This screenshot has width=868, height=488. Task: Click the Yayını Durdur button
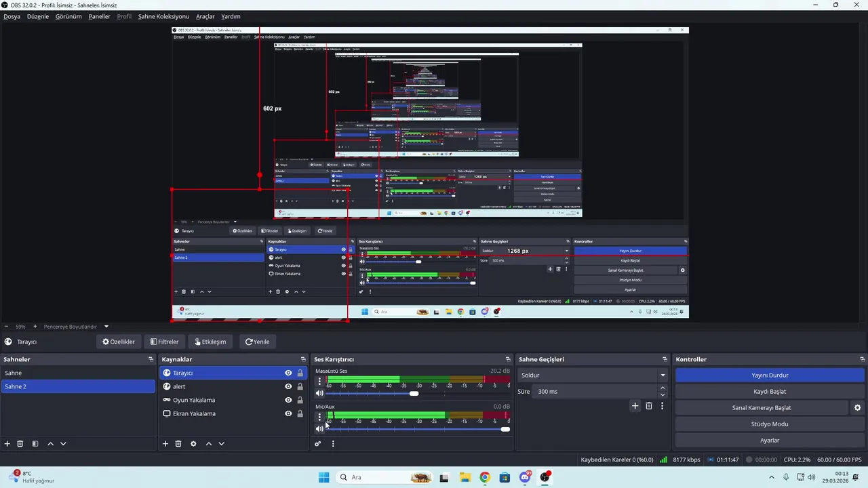click(x=770, y=375)
